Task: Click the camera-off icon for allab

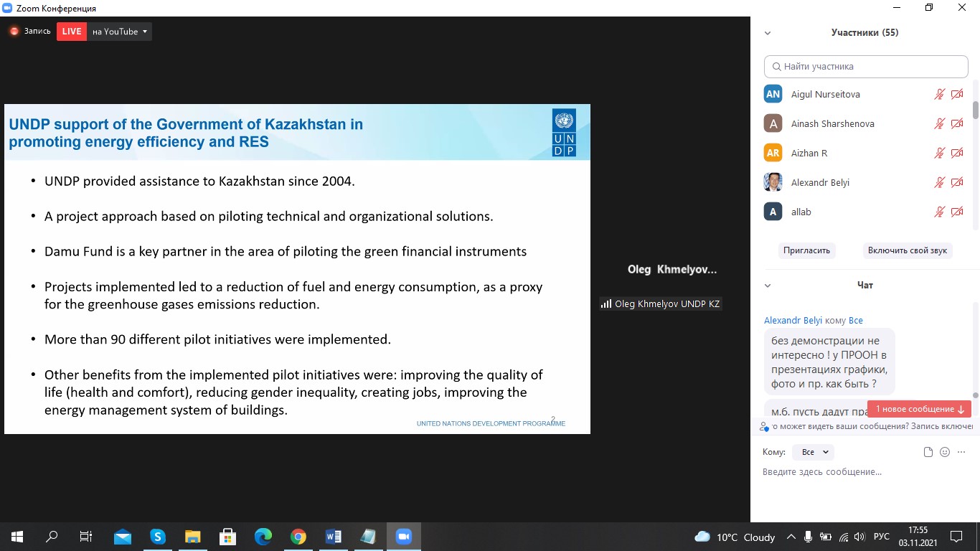Action: point(957,212)
